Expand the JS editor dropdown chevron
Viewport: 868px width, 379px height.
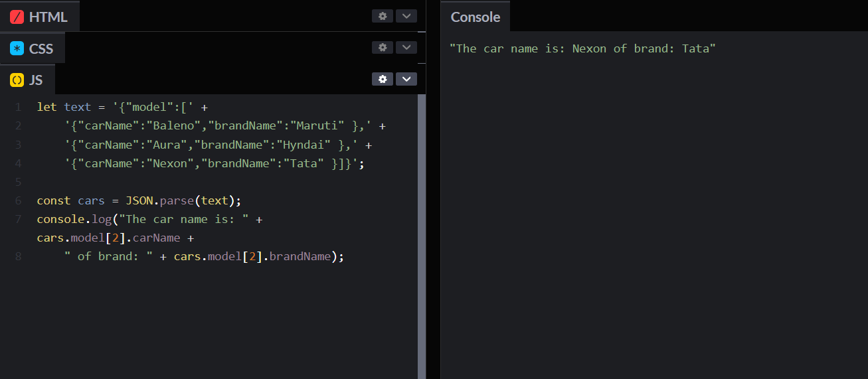(406, 79)
